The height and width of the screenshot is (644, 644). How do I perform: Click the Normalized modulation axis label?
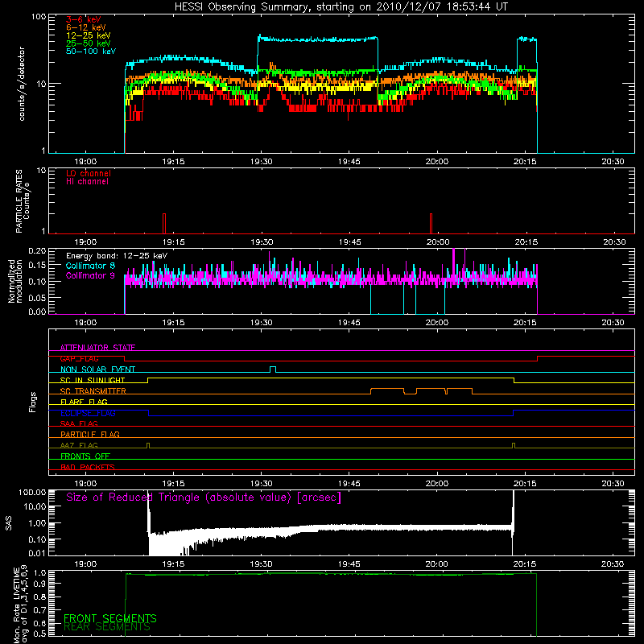14,281
